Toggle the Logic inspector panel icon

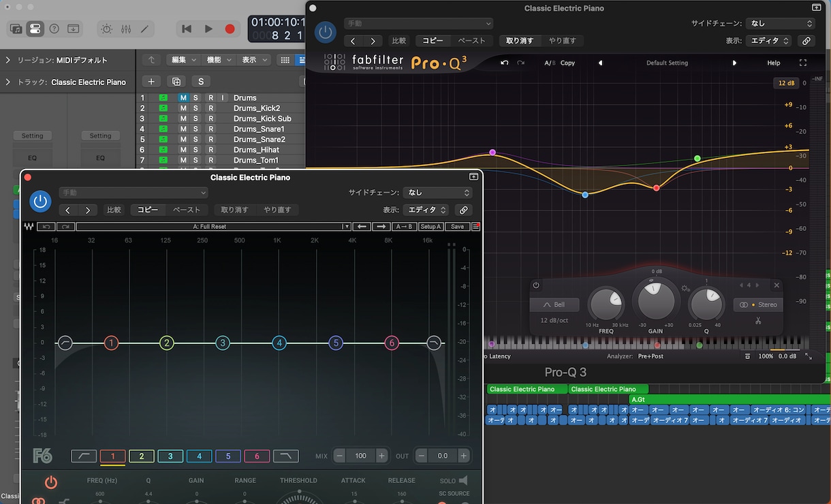[35, 29]
